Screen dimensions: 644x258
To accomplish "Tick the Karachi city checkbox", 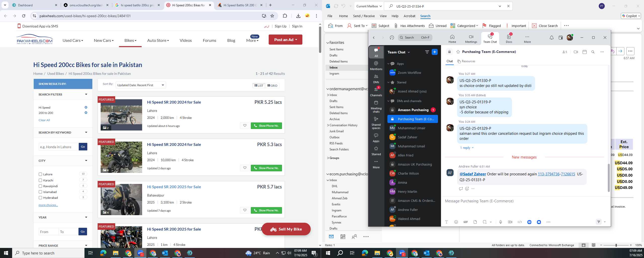I will (x=40, y=180).
